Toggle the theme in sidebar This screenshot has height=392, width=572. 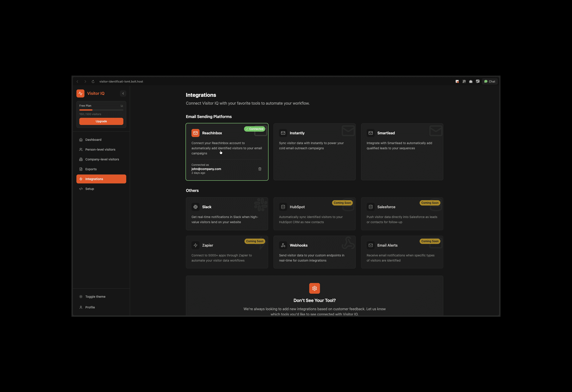click(x=95, y=297)
